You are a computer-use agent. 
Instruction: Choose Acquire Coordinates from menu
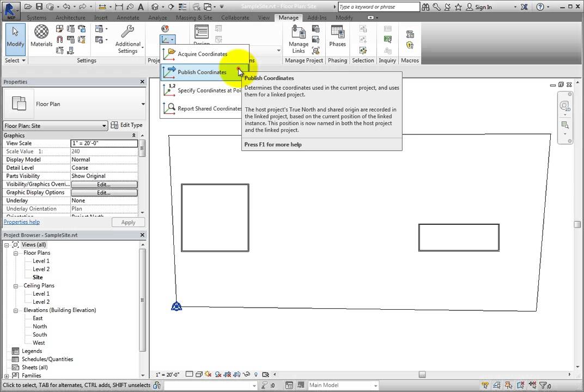204,54
